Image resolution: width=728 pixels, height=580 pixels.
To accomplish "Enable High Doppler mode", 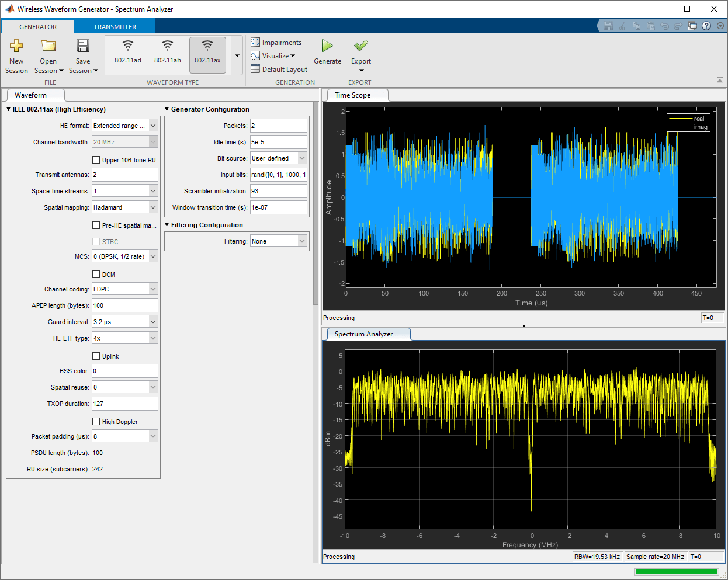I will click(x=96, y=421).
